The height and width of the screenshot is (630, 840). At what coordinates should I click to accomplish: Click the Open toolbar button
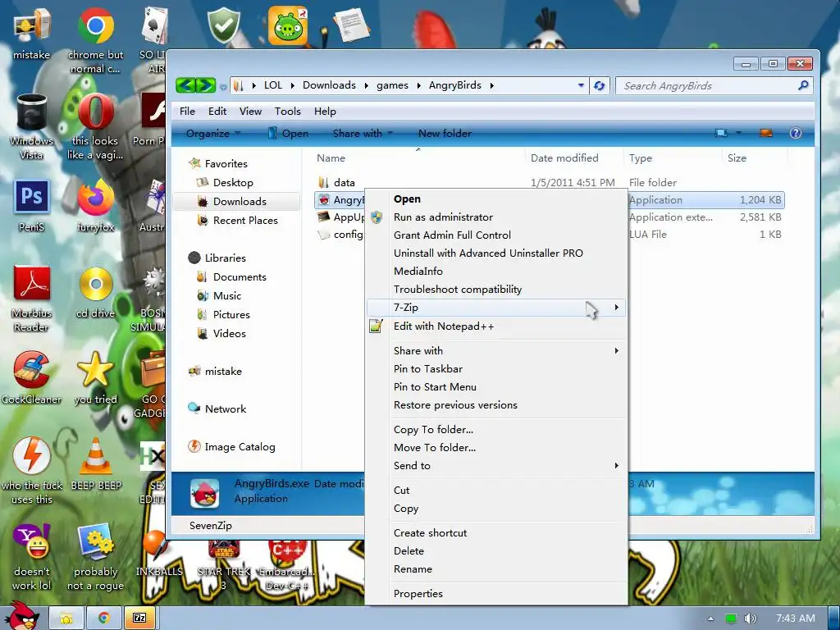coord(288,133)
